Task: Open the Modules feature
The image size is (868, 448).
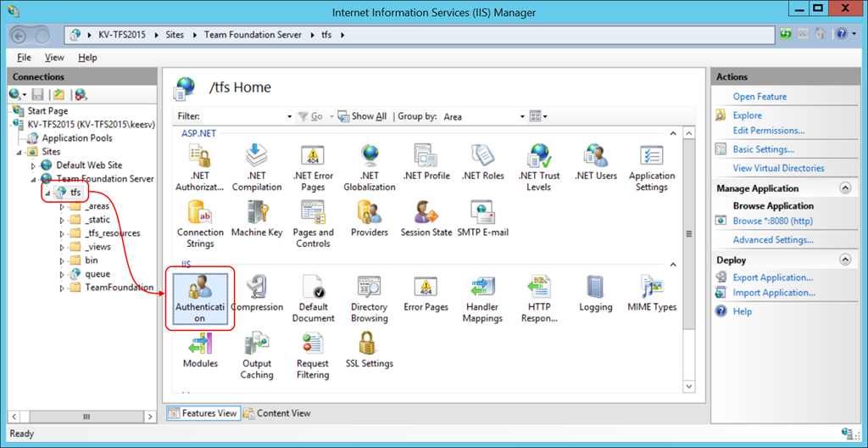Action: tap(200, 350)
